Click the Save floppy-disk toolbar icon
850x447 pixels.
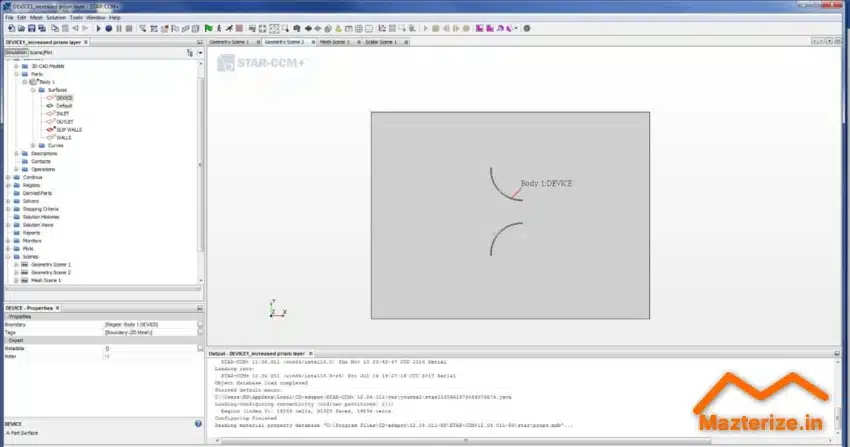(31, 28)
